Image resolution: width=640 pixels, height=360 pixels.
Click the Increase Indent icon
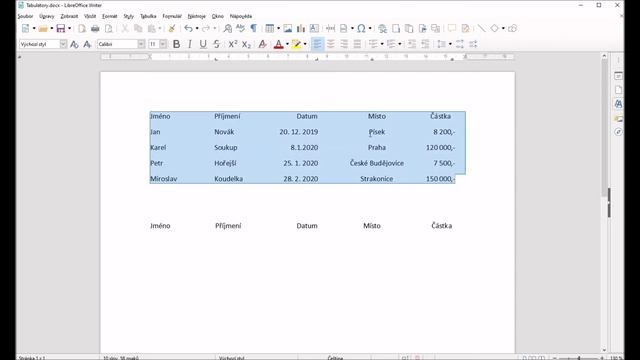pyautogui.click(x=412, y=44)
